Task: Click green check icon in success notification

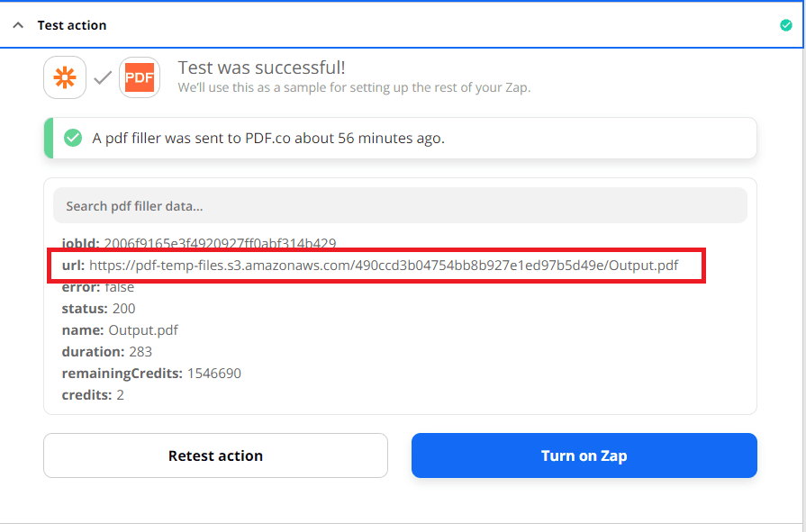Action: point(73,139)
